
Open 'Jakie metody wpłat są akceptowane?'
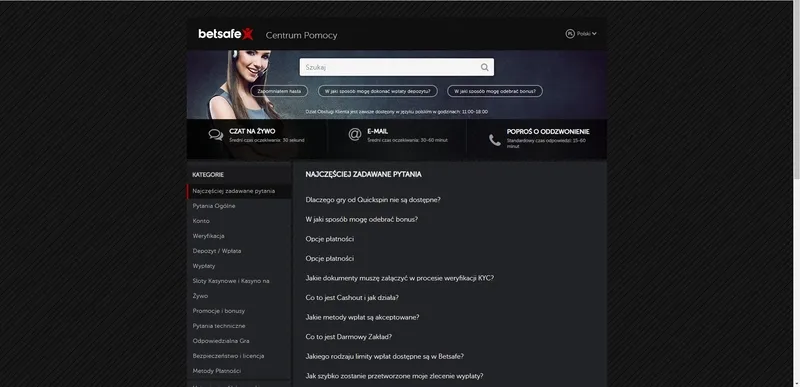(x=362, y=317)
